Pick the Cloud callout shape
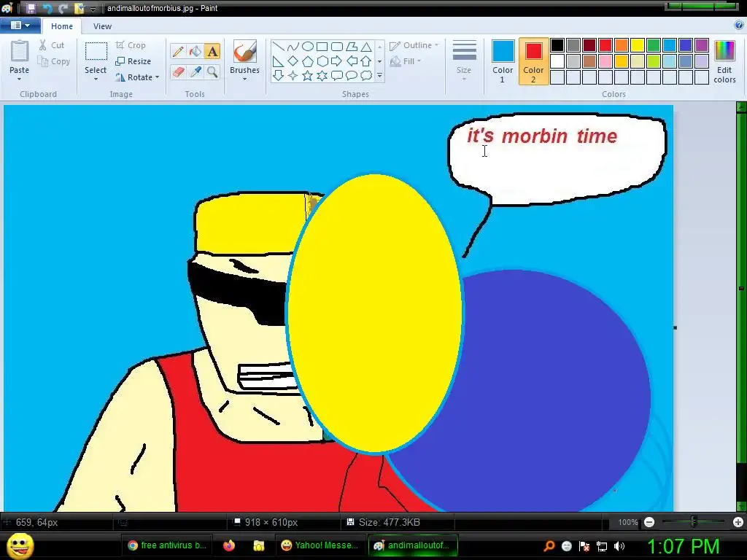The image size is (747, 560). click(x=366, y=75)
